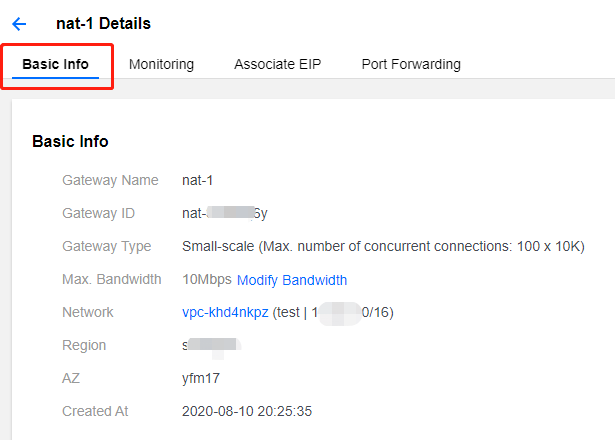Click the Gateway Type field label

click(107, 246)
